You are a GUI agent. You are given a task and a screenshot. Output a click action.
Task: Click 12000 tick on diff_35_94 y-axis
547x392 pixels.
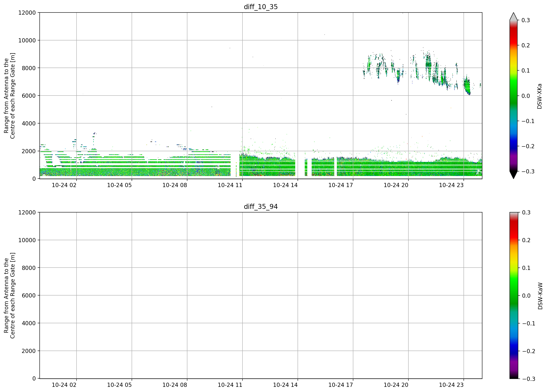(27, 212)
